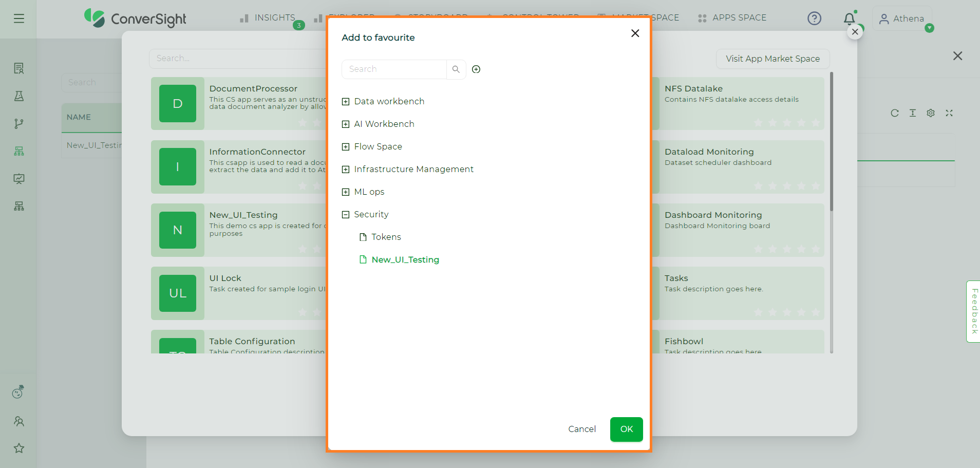The width and height of the screenshot is (980, 468).
Task: Open the dark hierarchy tree sidebar icon
Action: pyautogui.click(x=19, y=206)
